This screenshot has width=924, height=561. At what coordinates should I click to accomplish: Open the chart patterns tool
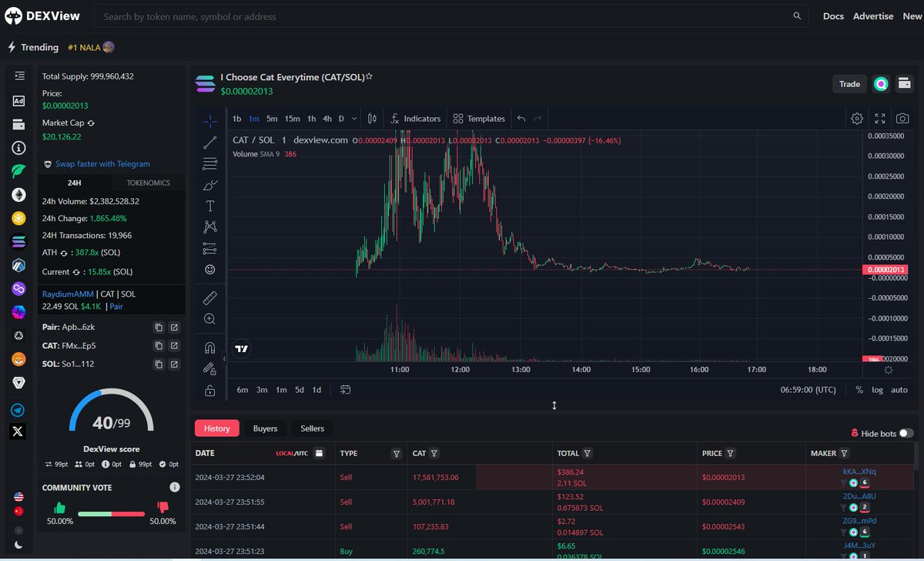pyautogui.click(x=209, y=227)
